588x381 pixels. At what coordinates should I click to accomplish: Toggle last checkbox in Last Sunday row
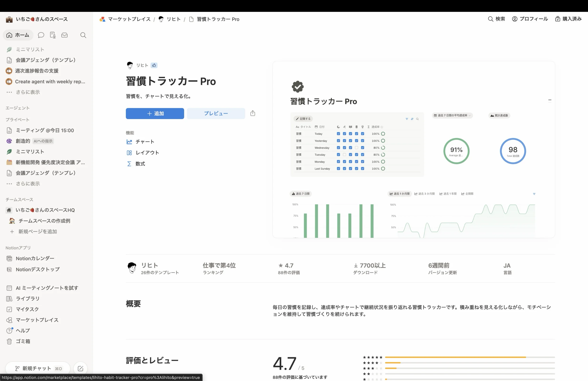click(363, 169)
